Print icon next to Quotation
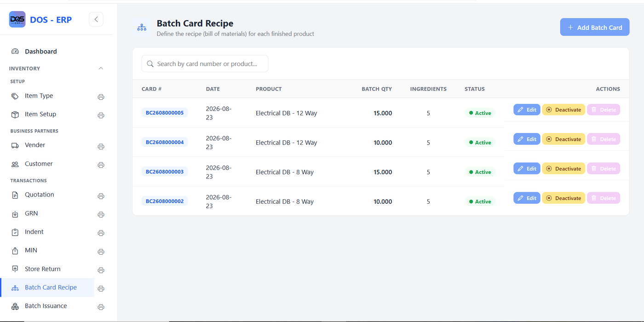This screenshot has width=644, height=322. pyautogui.click(x=101, y=196)
